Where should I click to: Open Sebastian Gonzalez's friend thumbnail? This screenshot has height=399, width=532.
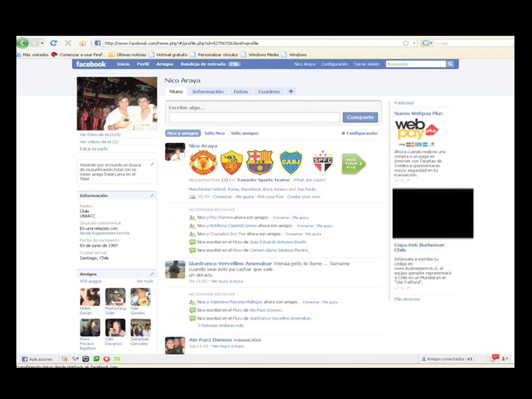[x=140, y=328]
